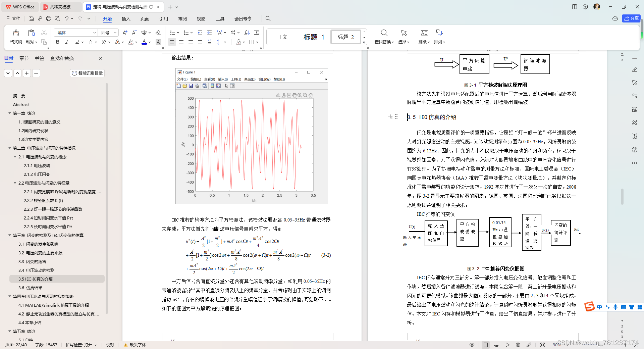Open the 插入 ribbon tab
Screen dimensions: 644x349
click(x=126, y=19)
